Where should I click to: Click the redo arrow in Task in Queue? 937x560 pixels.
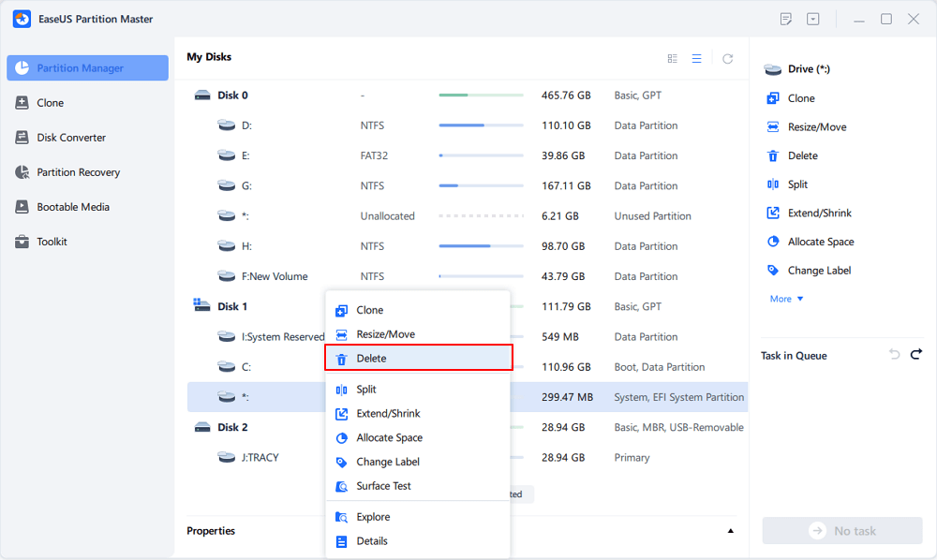pyautogui.click(x=916, y=354)
